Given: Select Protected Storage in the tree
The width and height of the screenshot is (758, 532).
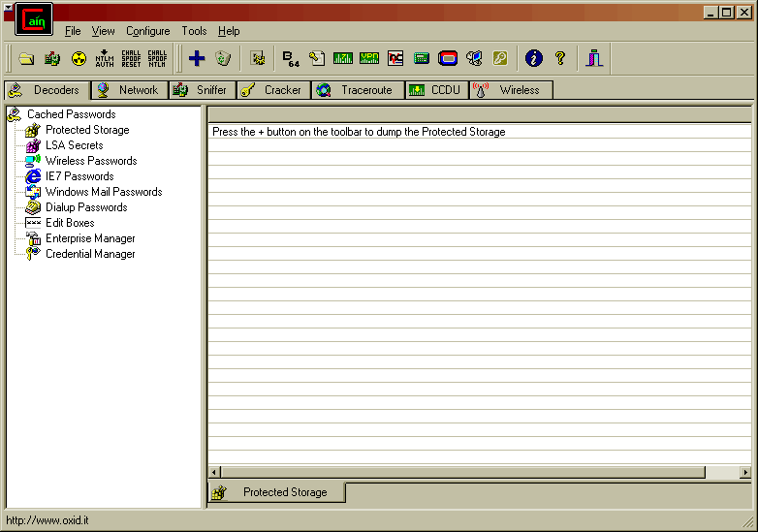Looking at the screenshot, I should pyautogui.click(x=87, y=130).
